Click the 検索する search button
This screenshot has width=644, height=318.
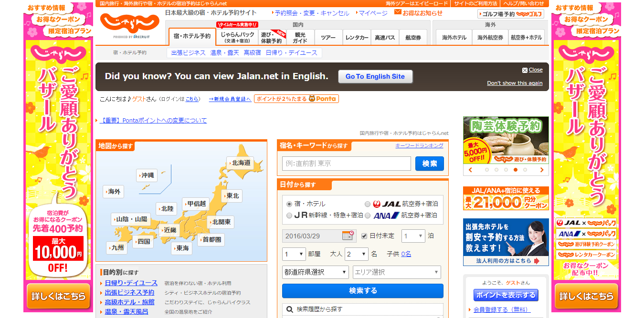point(363,291)
